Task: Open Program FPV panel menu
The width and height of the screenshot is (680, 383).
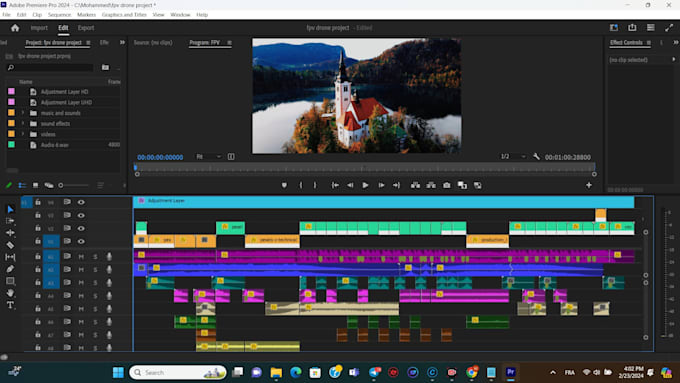Action: 229,43
